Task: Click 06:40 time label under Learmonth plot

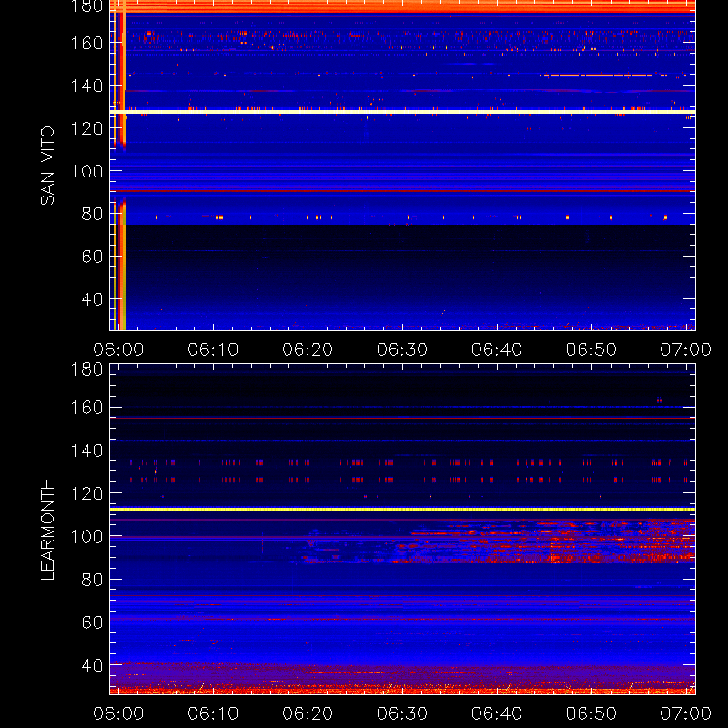Action: 497,713
